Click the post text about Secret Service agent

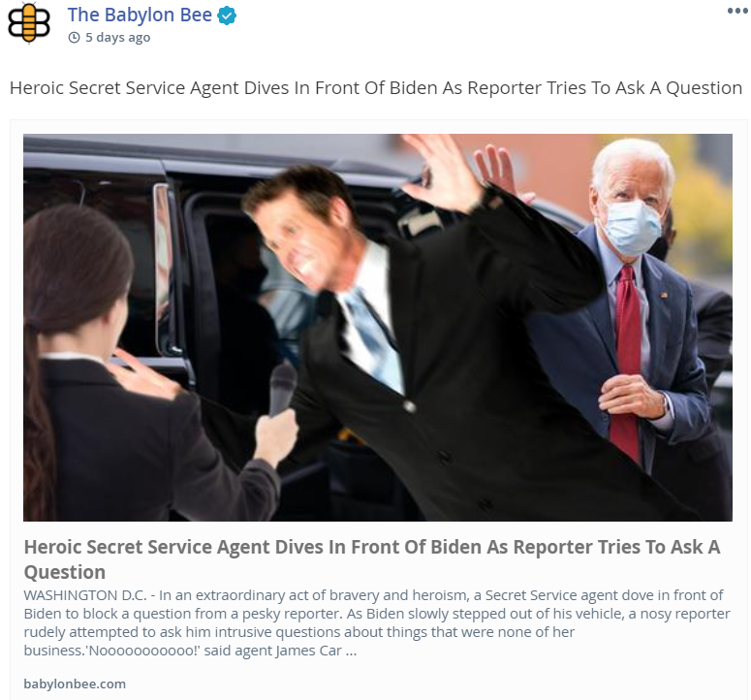(376, 88)
